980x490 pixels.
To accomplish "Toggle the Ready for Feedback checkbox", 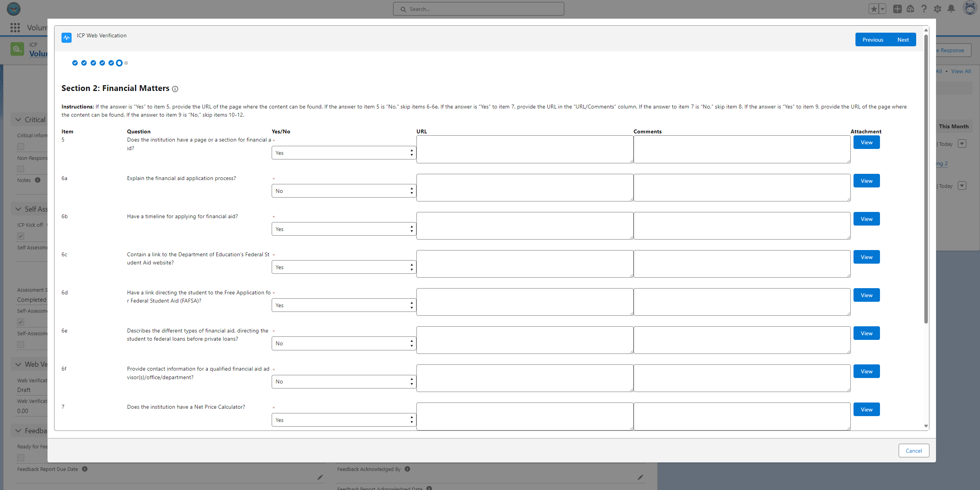I will point(21,458).
